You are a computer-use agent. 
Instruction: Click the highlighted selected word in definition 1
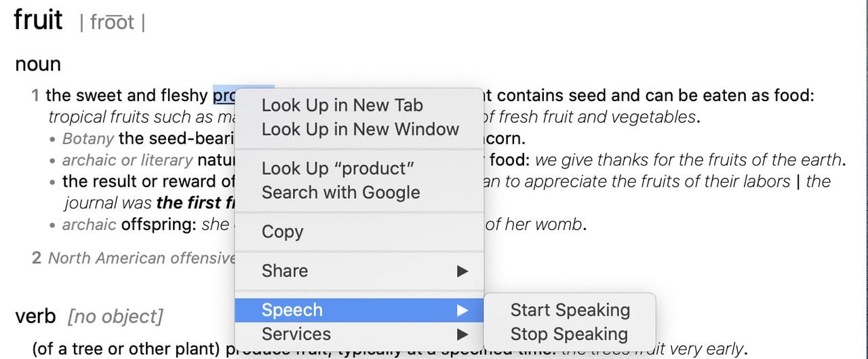tap(223, 96)
